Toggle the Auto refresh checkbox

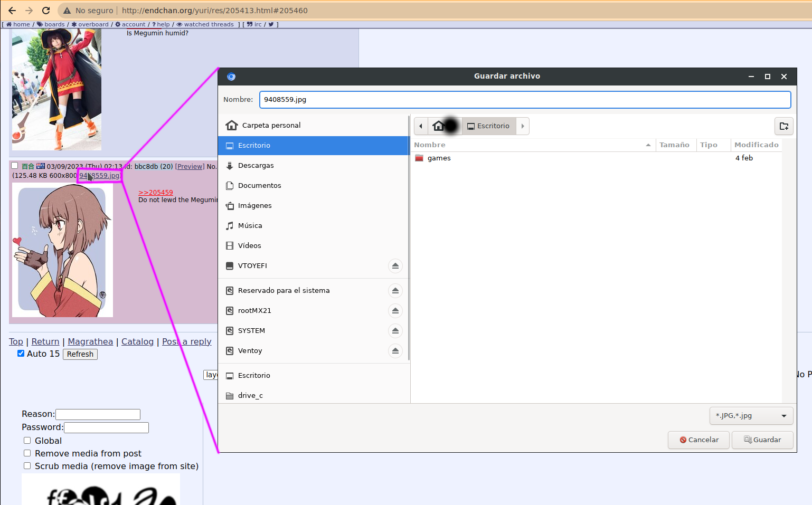21,354
